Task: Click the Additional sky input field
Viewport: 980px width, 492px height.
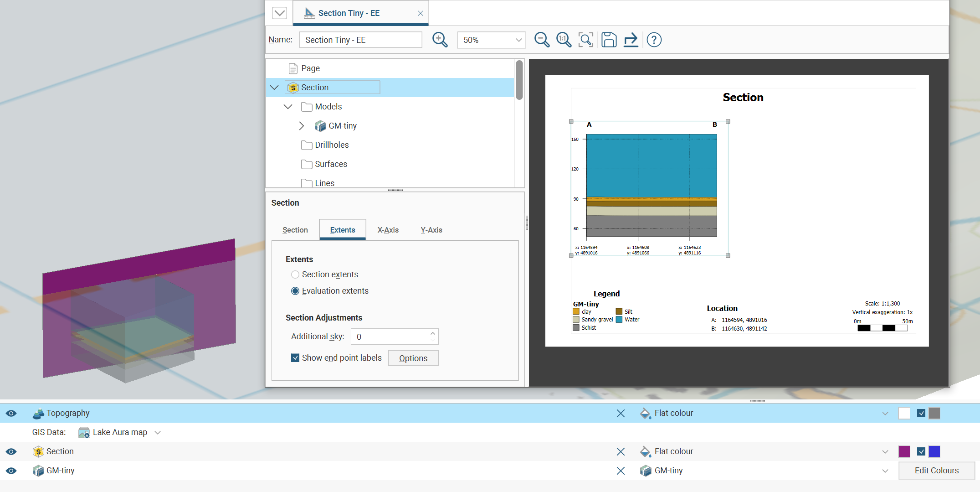Action: click(x=390, y=337)
